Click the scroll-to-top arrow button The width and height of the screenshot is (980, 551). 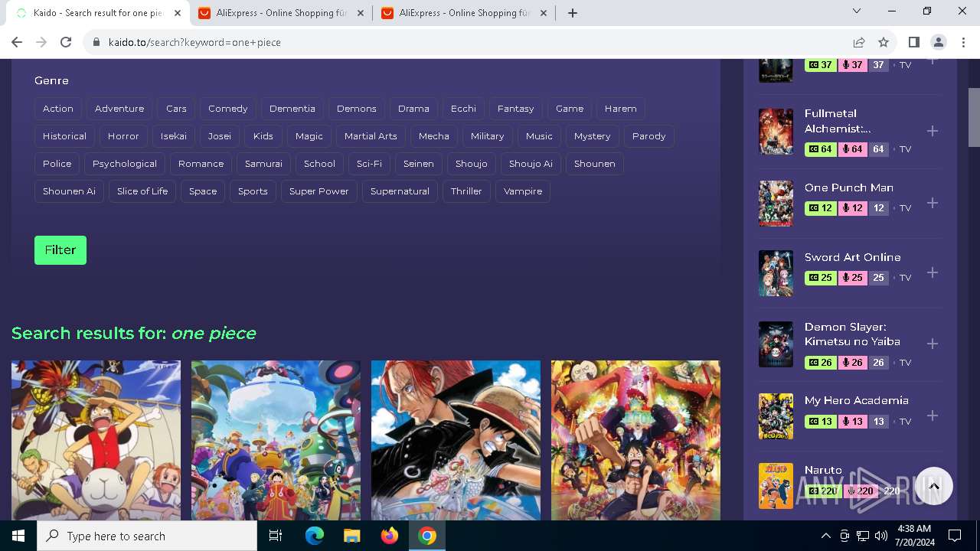933,486
